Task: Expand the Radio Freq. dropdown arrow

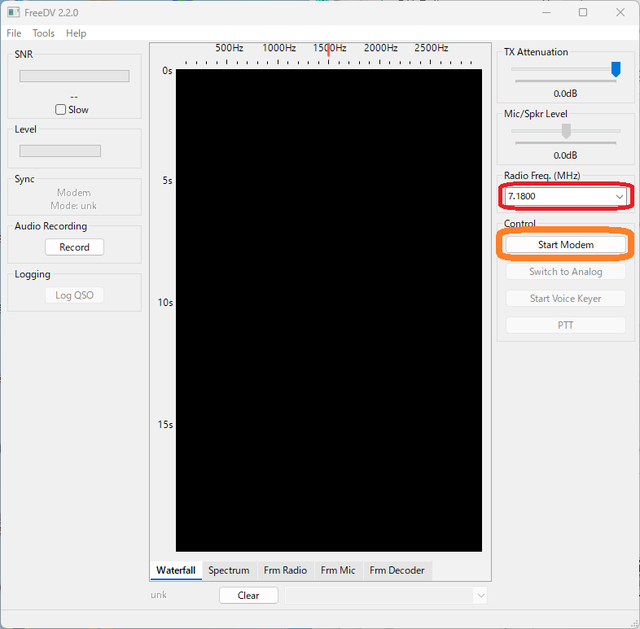Action: (619, 197)
